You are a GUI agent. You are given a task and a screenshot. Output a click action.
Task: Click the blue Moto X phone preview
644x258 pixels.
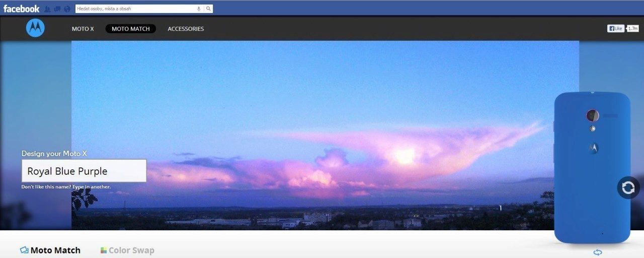tap(592, 167)
